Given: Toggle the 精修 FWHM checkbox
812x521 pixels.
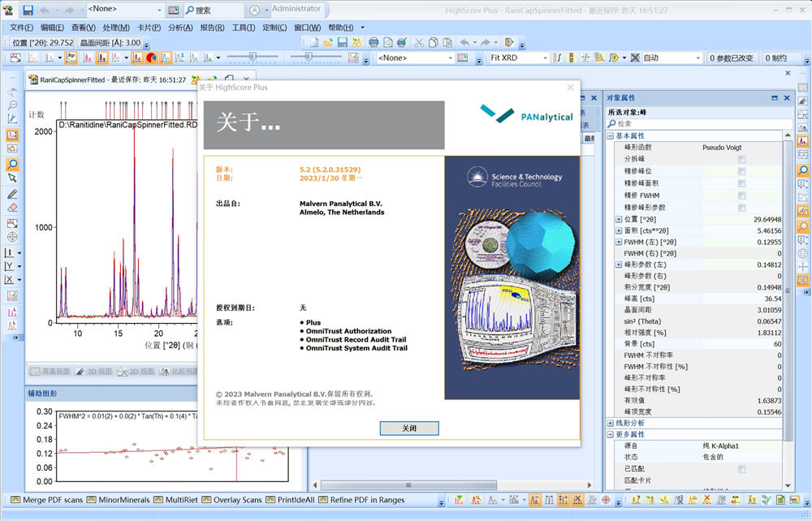Looking at the screenshot, I should [741, 196].
